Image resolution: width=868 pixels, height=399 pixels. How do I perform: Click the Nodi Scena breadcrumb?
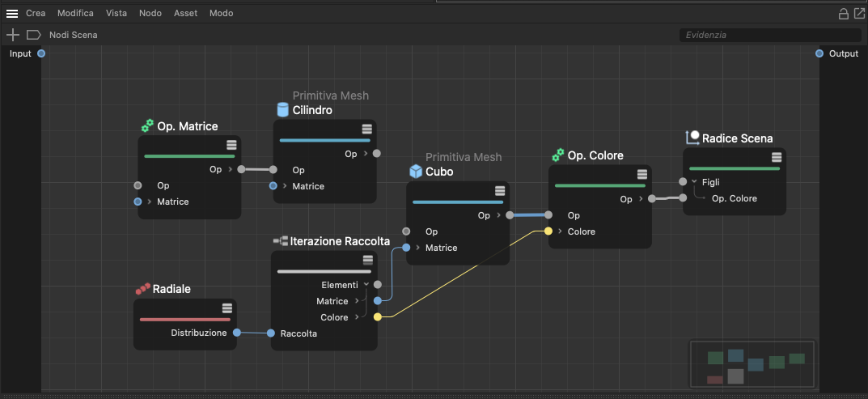point(73,35)
